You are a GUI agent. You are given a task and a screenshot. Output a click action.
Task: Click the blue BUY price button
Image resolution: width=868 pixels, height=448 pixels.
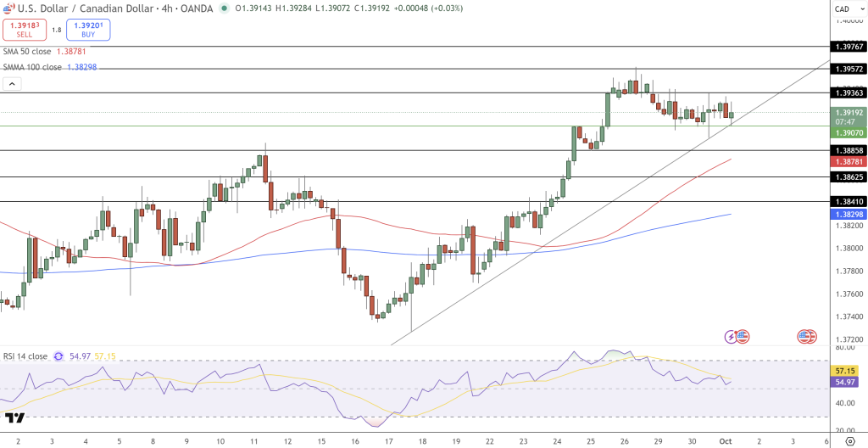click(88, 30)
